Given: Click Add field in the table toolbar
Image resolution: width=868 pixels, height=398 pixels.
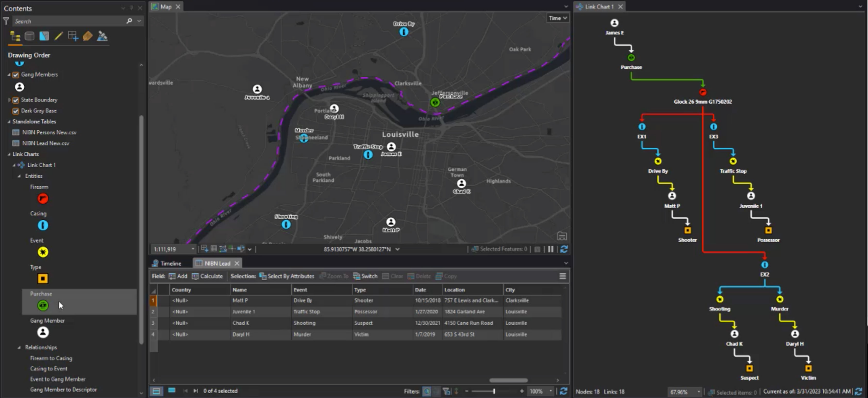Looking at the screenshot, I should click(178, 276).
